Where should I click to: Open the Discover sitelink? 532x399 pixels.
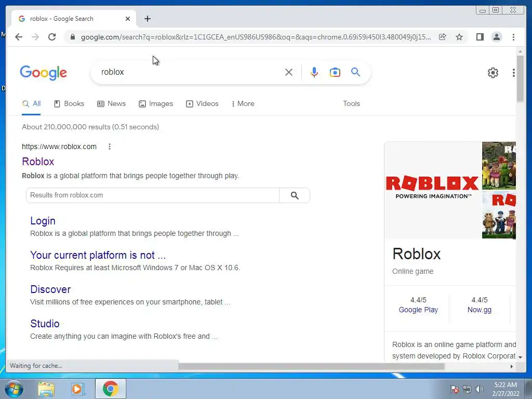pos(50,289)
